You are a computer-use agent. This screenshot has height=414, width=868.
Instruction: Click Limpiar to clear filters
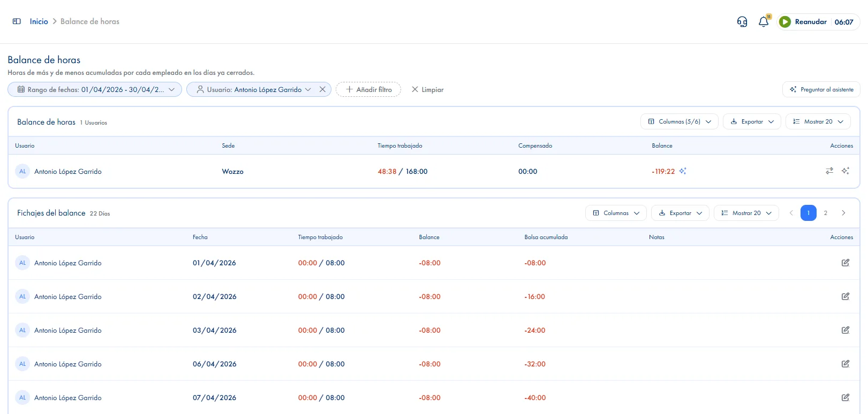[427, 89]
